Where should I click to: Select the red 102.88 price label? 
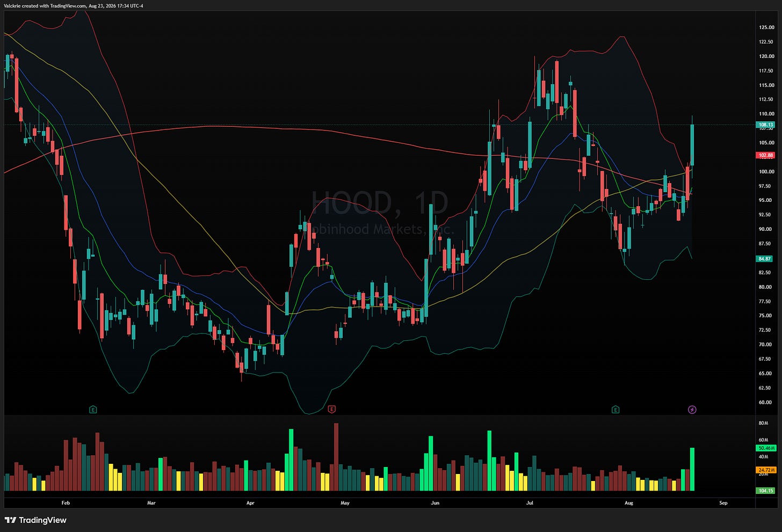(765, 156)
